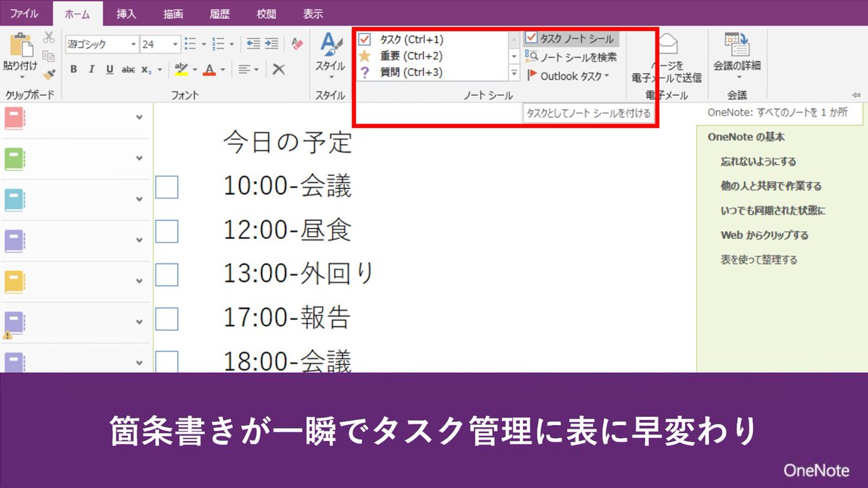
Task: Toggle Underline formatting
Action: tap(110, 70)
